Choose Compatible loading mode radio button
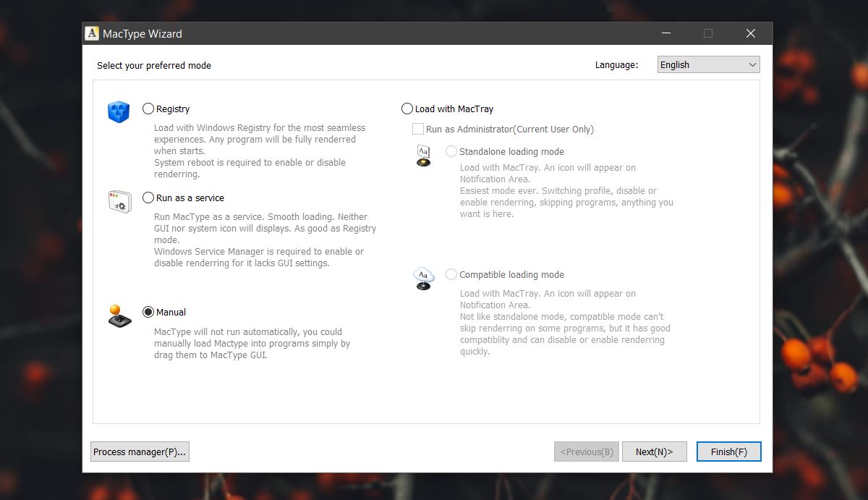 point(451,274)
